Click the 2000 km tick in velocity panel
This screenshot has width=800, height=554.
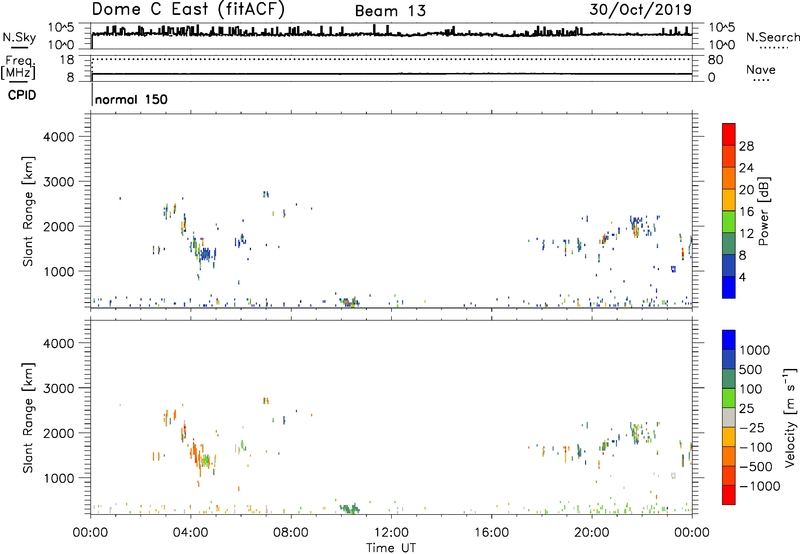point(59,433)
